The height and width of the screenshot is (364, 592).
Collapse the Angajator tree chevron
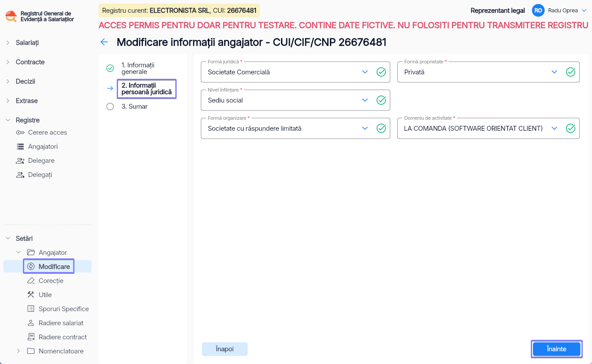click(18, 253)
